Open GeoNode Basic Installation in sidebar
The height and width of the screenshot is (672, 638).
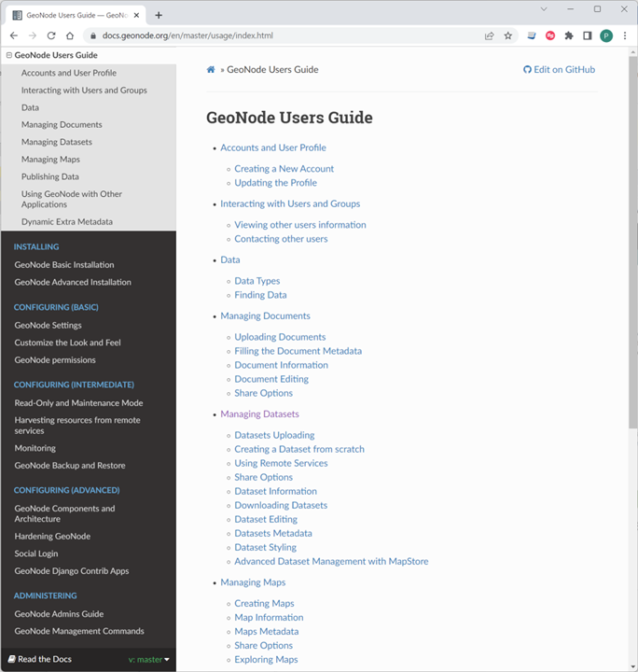[x=64, y=265]
